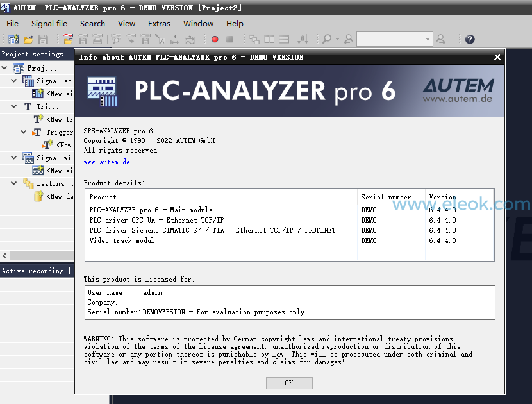Click the cursor measurement bars icon
Image resolution: width=532 pixels, height=404 pixels.
pyautogui.click(x=303, y=39)
